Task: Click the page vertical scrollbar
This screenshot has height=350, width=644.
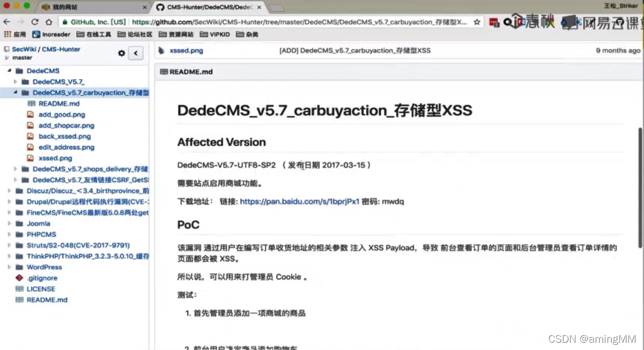Action: [x=640, y=188]
